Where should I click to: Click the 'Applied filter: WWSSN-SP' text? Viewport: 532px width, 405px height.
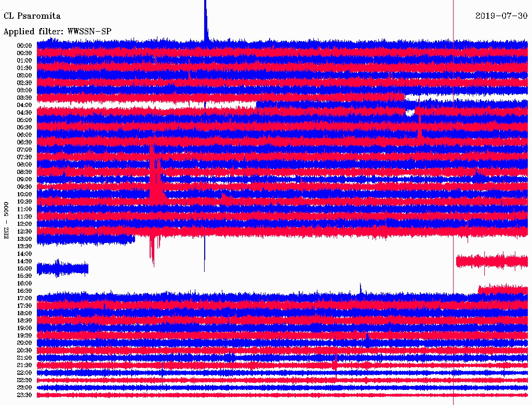(x=57, y=32)
